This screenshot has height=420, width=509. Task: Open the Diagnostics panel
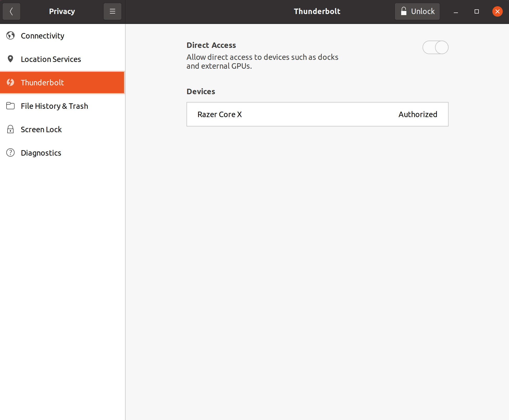(63, 153)
